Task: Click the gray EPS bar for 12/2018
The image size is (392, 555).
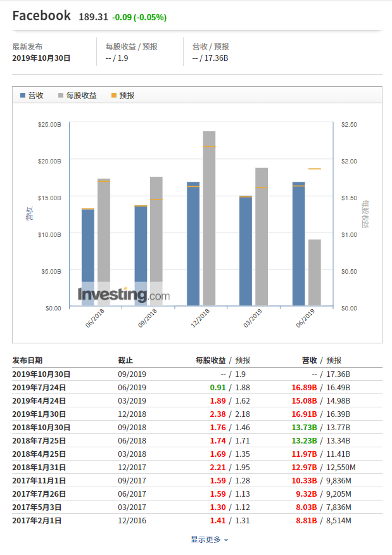Action: pyautogui.click(x=209, y=218)
